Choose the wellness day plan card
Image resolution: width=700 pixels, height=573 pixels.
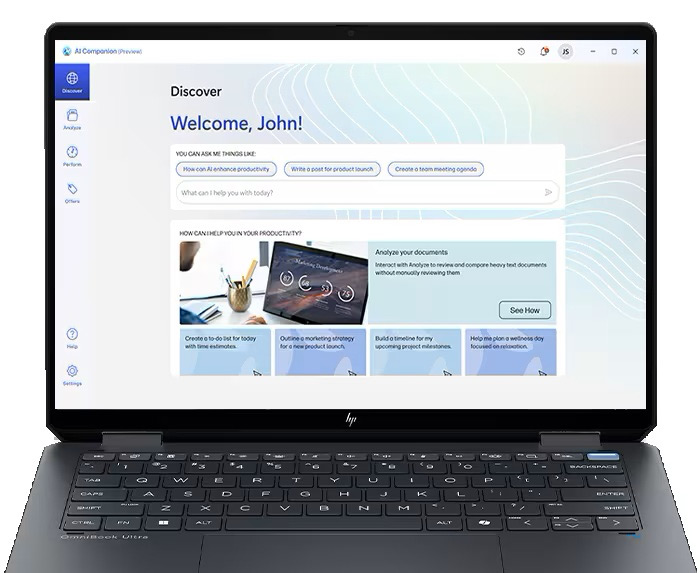pos(511,352)
